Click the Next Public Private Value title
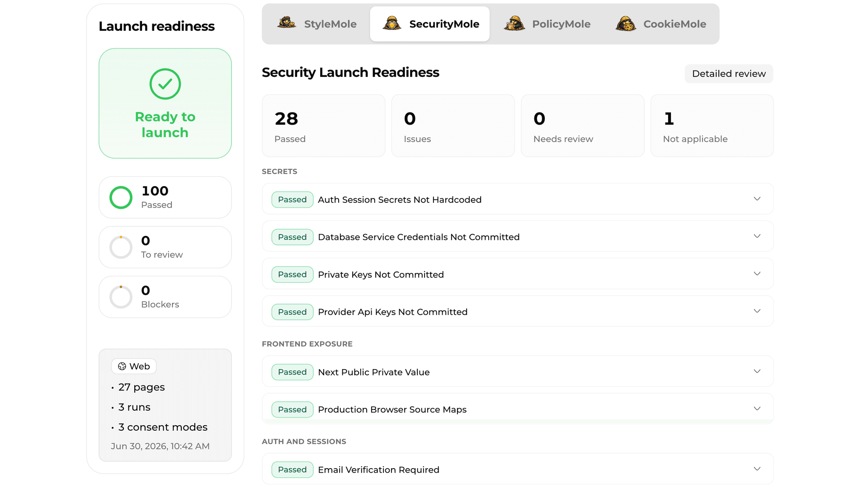 tap(373, 372)
